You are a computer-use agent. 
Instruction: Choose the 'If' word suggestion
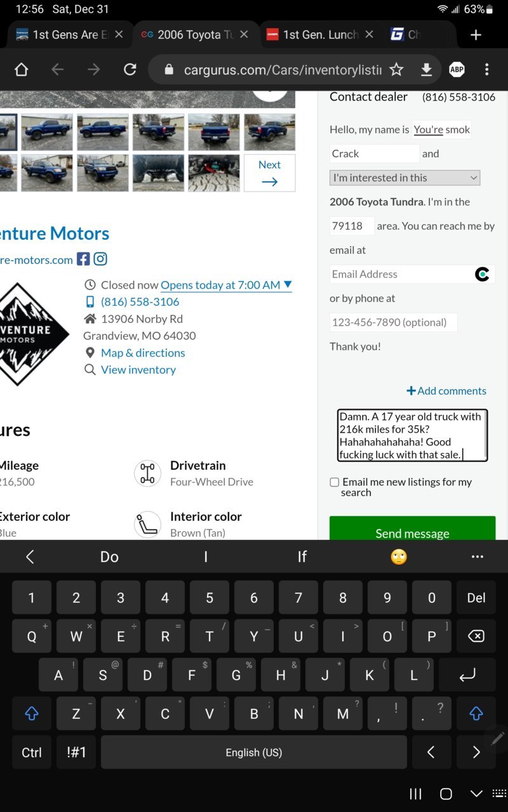pos(302,556)
